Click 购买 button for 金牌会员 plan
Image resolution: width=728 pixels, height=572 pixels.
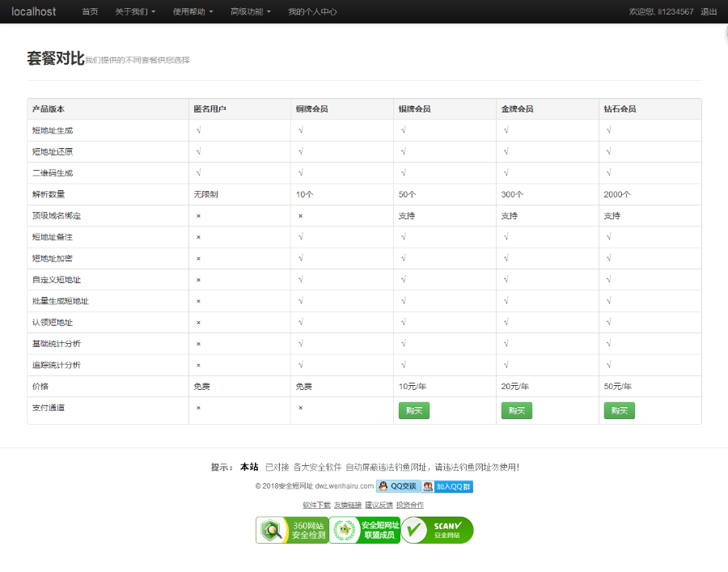click(x=517, y=410)
